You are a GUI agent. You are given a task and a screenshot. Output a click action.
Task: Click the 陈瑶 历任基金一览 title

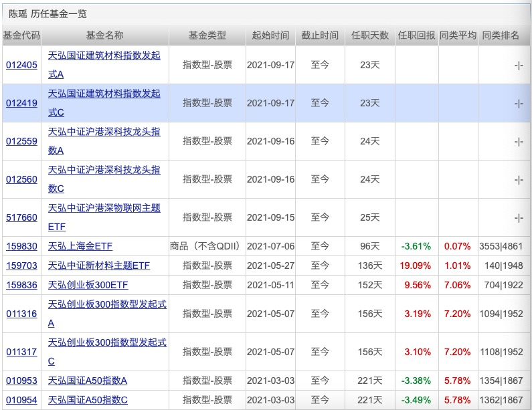point(48,14)
